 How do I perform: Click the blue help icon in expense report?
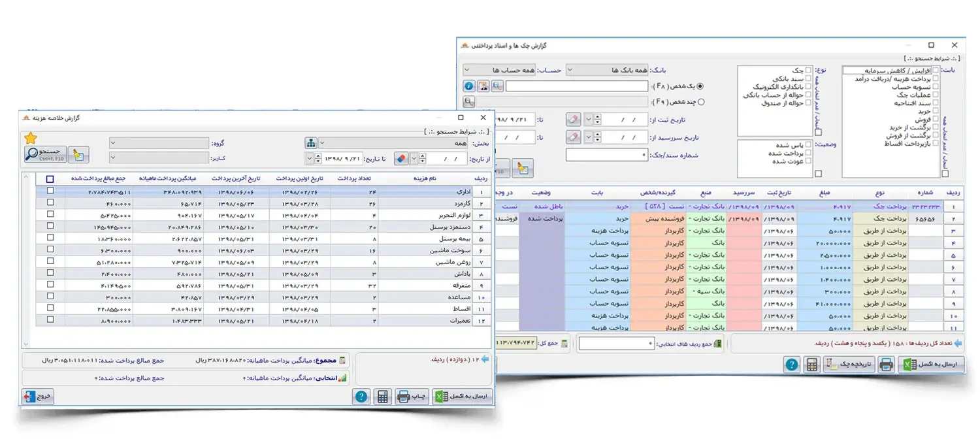362,397
